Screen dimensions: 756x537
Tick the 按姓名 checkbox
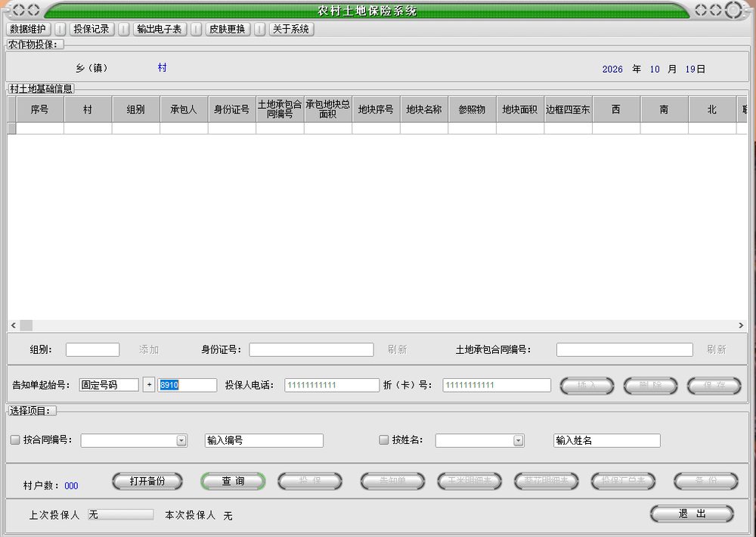[x=384, y=439]
